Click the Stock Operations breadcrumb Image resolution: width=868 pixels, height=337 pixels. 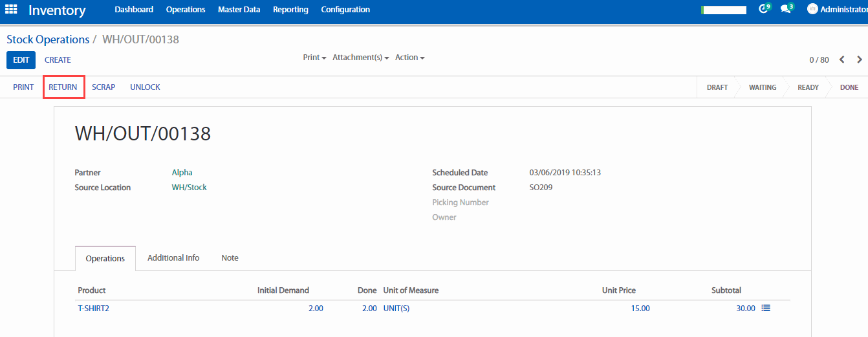pyautogui.click(x=48, y=39)
